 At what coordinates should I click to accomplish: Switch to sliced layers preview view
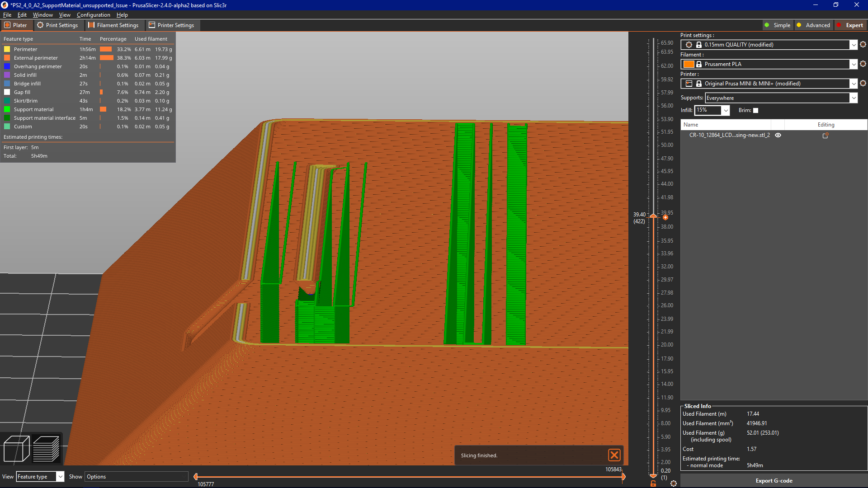tap(46, 448)
